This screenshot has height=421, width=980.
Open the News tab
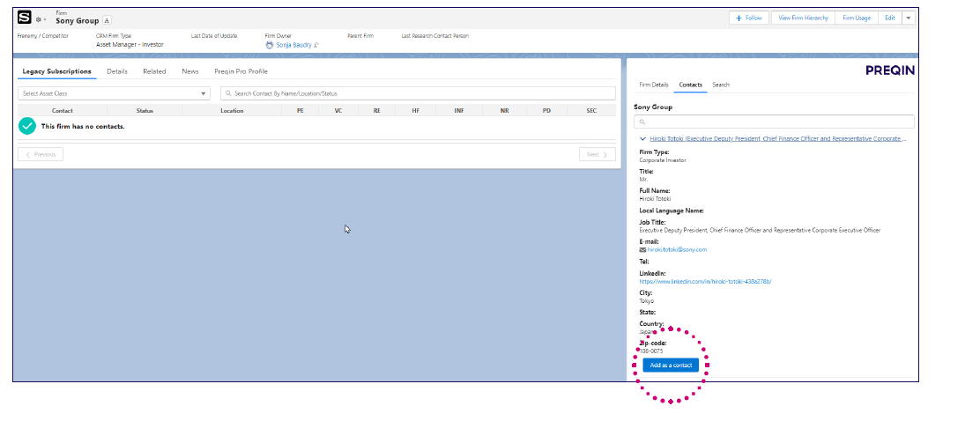click(x=190, y=71)
